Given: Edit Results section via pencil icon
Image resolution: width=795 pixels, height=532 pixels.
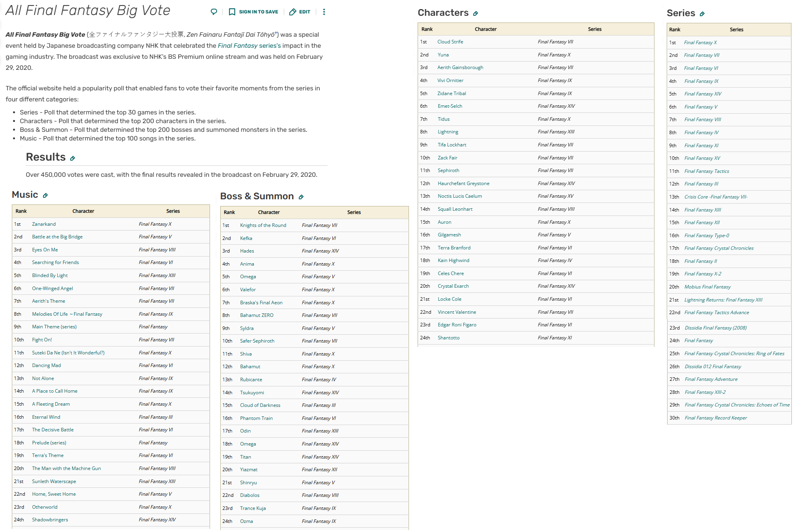Looking at the screenshot, I should coord(73,158).
